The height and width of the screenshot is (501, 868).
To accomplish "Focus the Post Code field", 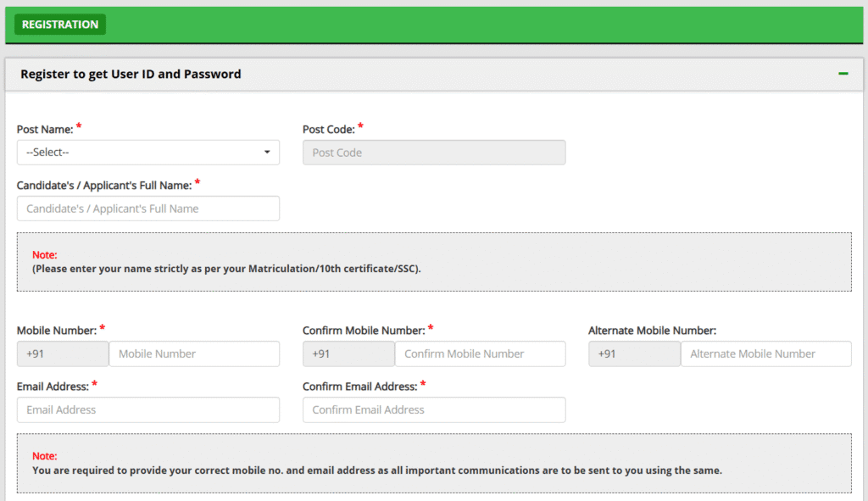I will [x=434, y=153].
